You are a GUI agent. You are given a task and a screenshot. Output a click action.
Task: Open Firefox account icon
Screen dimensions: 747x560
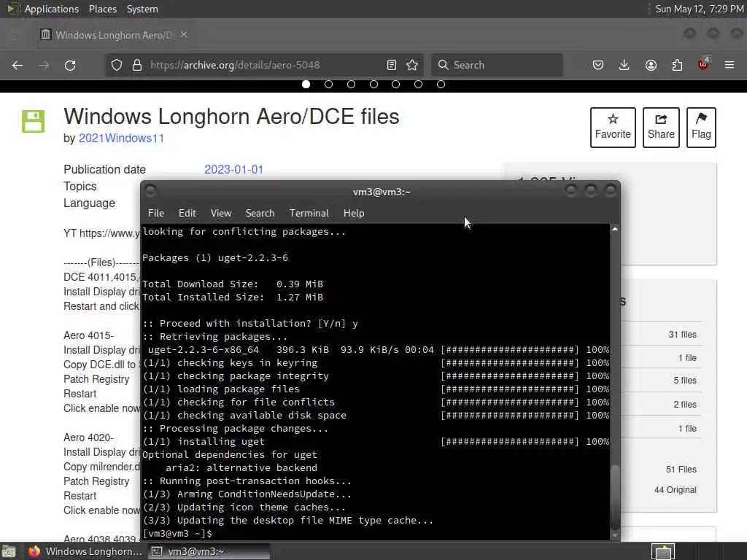(x=651, y=65)
